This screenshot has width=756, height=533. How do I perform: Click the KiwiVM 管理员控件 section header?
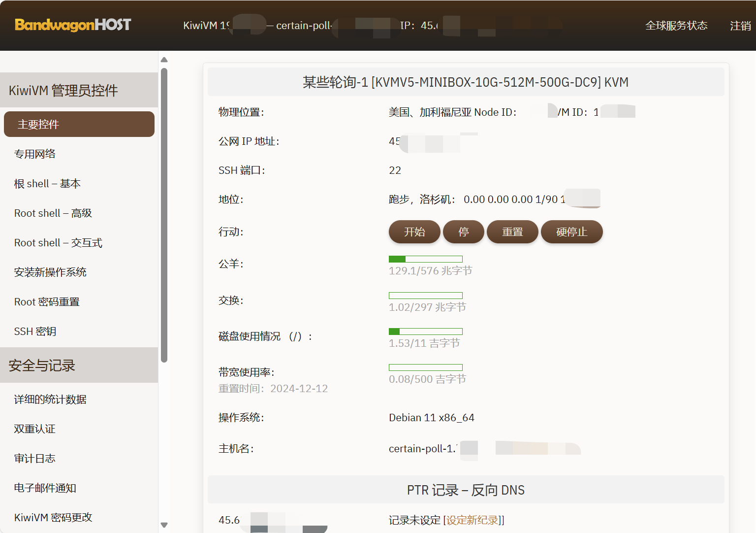[x=79, y=90]
